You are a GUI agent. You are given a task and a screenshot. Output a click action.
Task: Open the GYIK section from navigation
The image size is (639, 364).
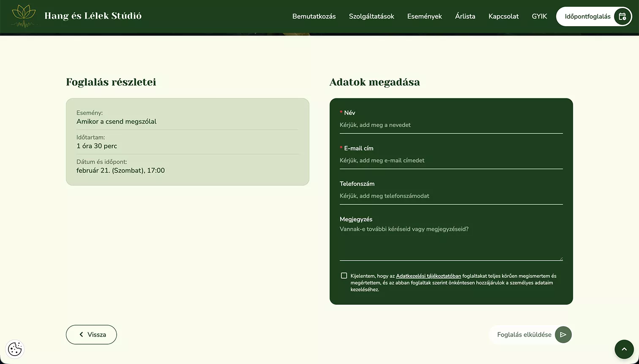pyautogui.click(x=539, y=16)
